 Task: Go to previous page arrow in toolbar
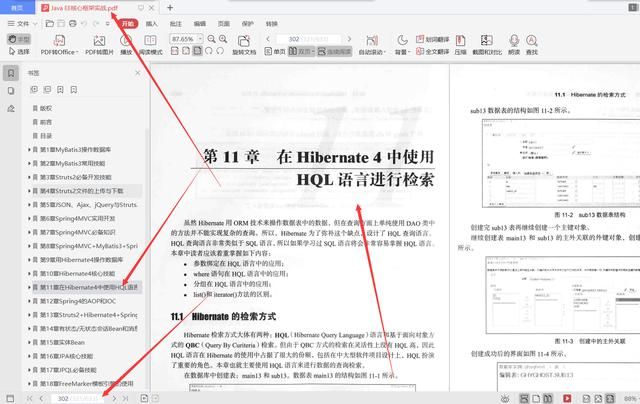268,39
